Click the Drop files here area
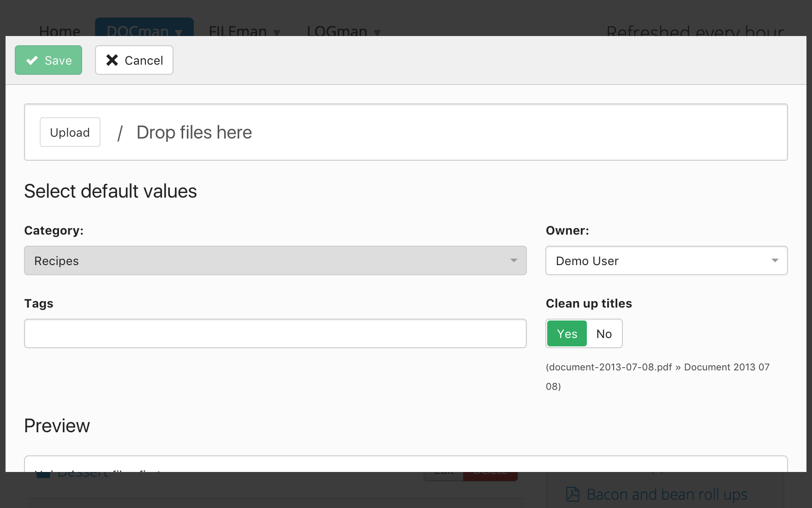Screen dimensions: 812x508 tap(194, 133)
